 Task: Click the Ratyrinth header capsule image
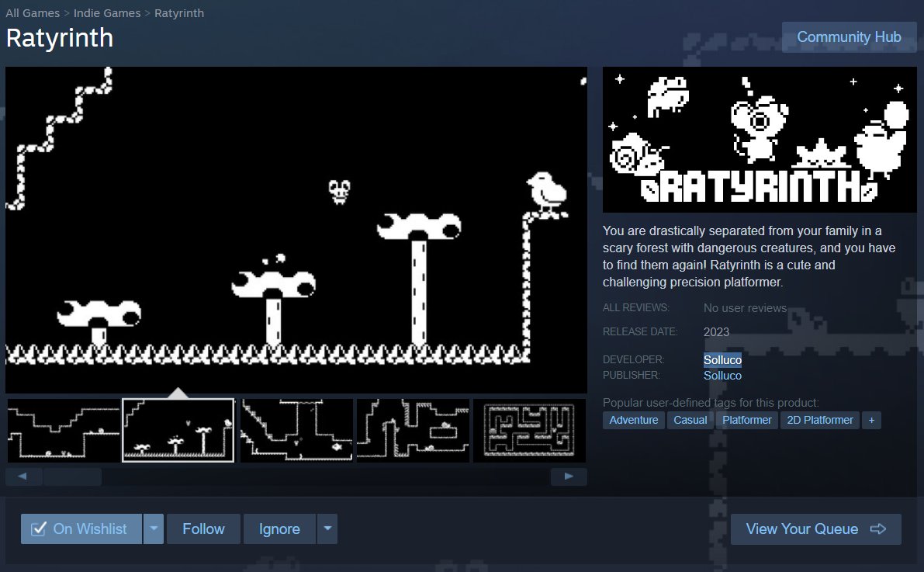(760, 140)
